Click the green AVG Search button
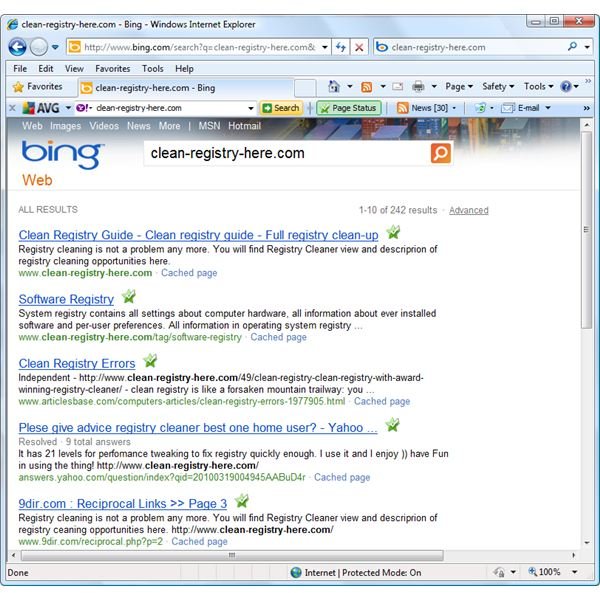This screenshot has width=600, height=593. click(x=281, y=108)
